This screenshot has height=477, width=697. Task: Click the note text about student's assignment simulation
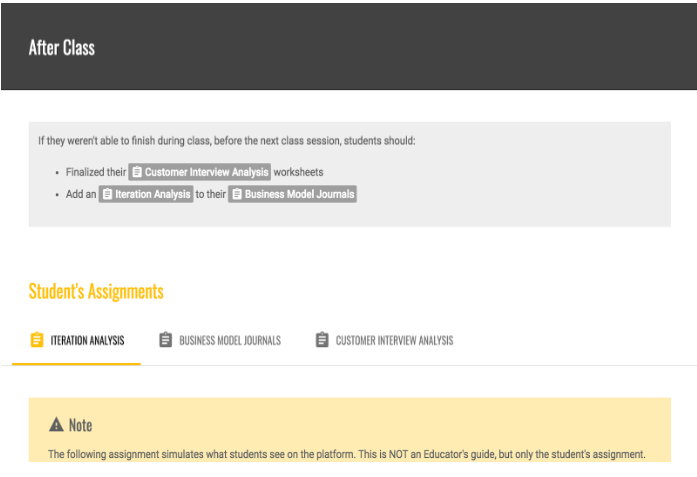coord(346,454)
